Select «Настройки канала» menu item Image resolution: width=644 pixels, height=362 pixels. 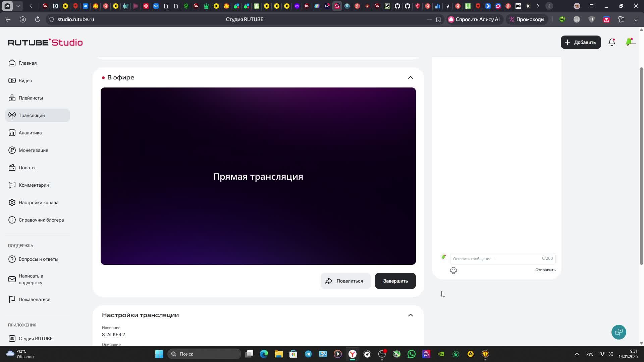point(38,202)
